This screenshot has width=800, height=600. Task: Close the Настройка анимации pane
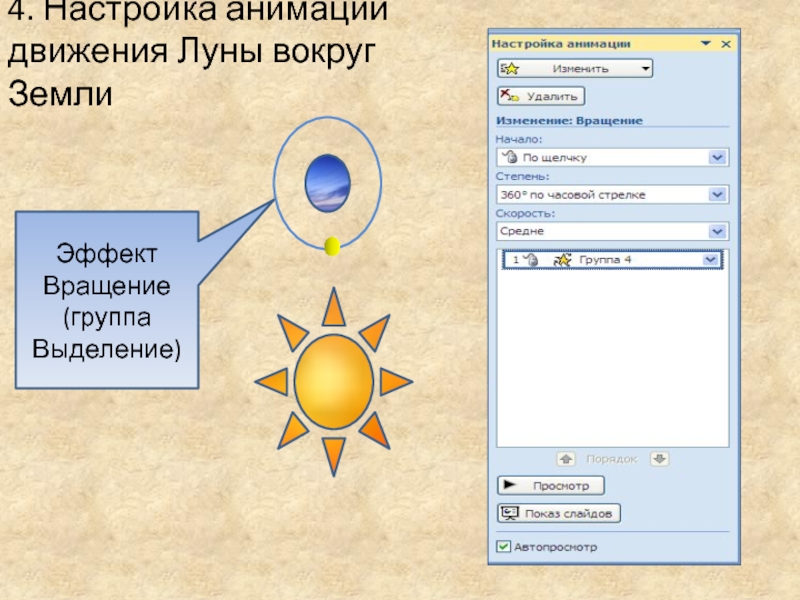pos(726,44)
